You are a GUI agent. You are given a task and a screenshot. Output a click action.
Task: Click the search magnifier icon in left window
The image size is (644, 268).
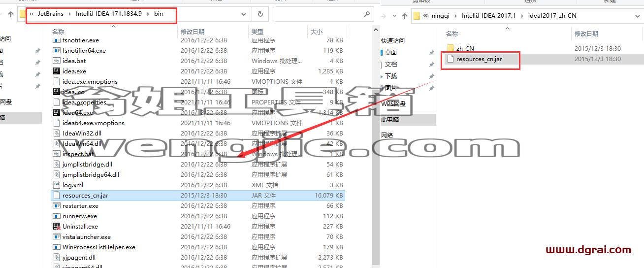pos(367,14)
